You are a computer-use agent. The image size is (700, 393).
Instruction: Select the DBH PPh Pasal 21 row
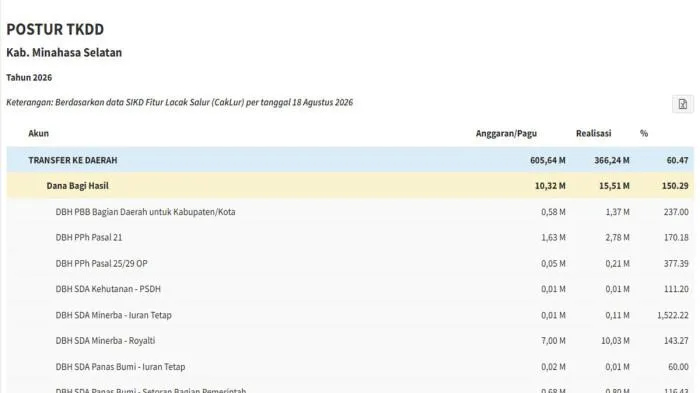[x=350, y=238]
